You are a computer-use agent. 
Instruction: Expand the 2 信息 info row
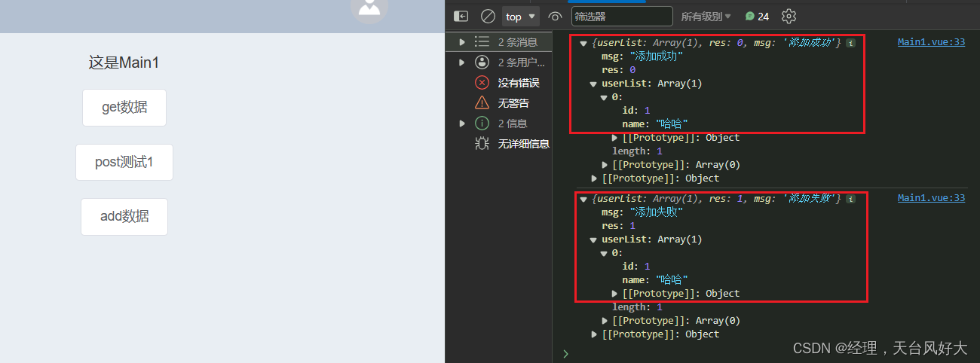[498, 123]
